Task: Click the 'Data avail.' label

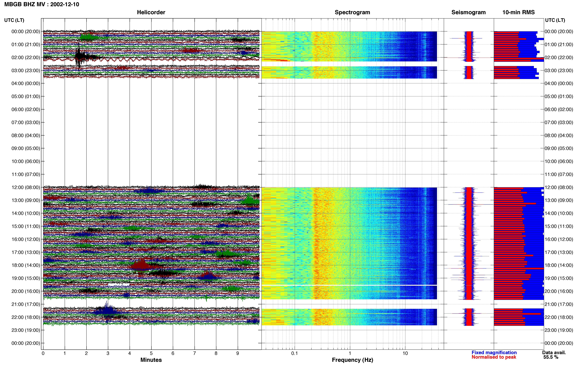Action: (554, 352)
